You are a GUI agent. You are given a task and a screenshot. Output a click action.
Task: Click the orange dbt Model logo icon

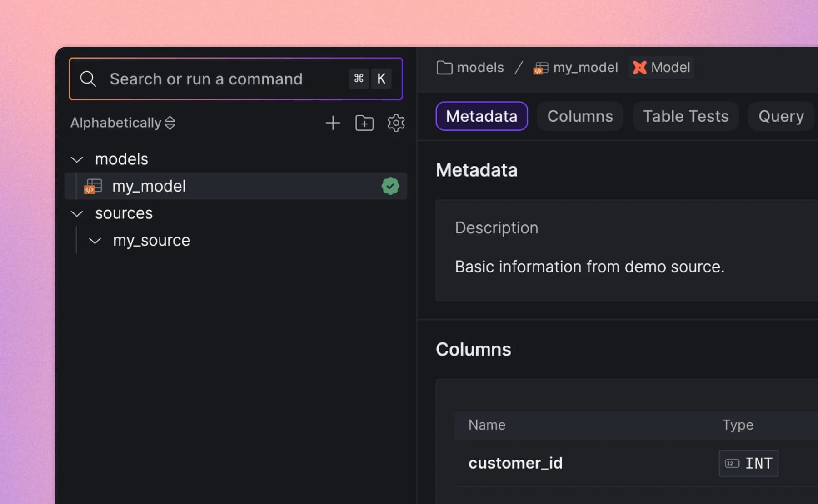click(x=639, y=68)
